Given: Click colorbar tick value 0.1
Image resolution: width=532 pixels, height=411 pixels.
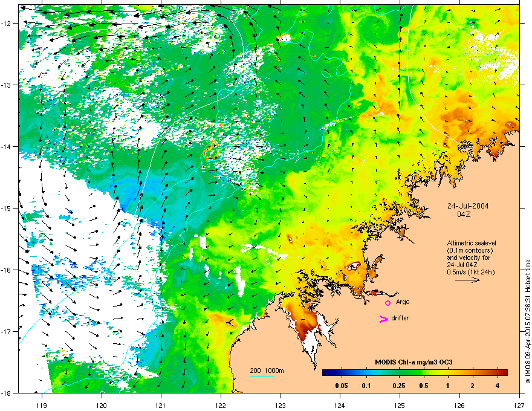Looking at the screenshot, I should [366, 386].
